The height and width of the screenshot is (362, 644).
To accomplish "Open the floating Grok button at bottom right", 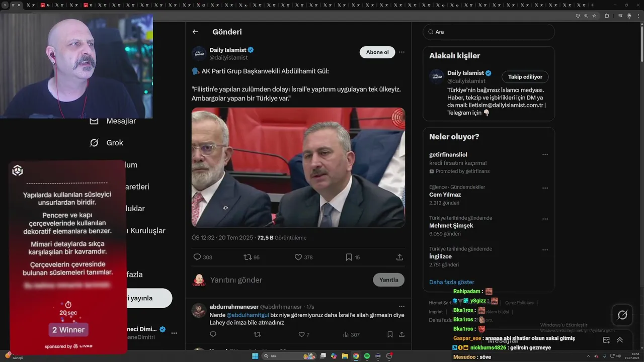I will coord(622,315).
